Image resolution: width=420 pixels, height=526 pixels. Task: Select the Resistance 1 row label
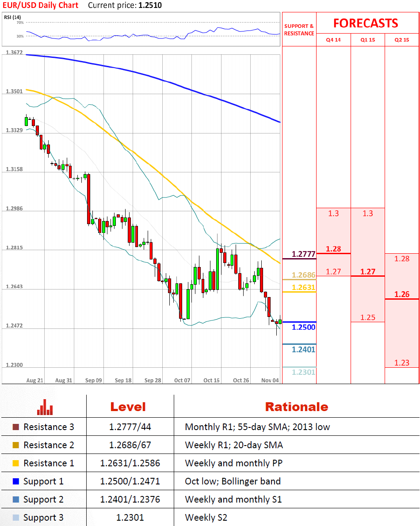[49, 463]
